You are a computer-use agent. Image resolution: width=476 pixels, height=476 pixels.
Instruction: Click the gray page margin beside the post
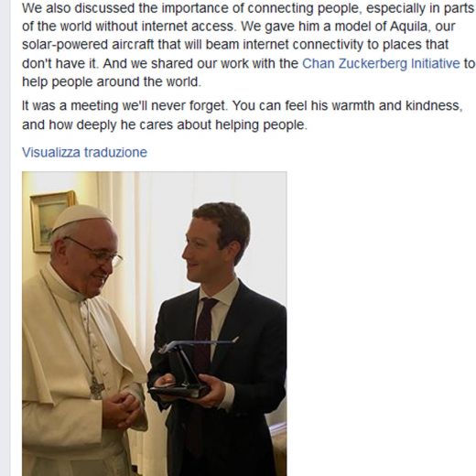(x=5, y=238)
